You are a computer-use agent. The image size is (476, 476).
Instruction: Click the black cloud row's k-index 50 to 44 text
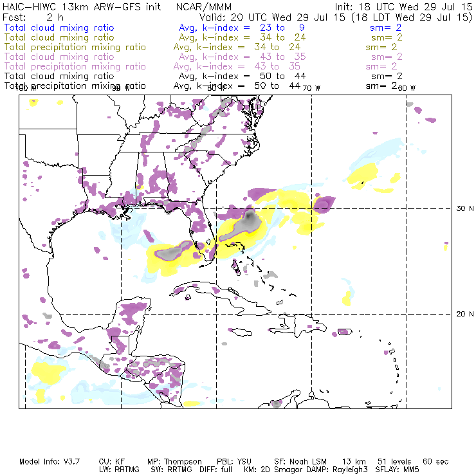click(243, 76)
